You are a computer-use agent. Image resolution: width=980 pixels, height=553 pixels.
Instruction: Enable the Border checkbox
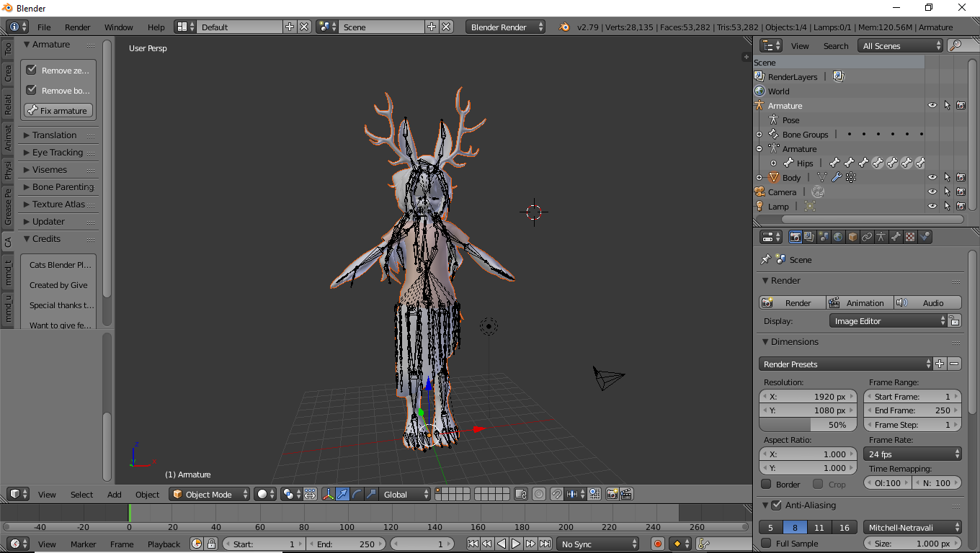(767, 484)
